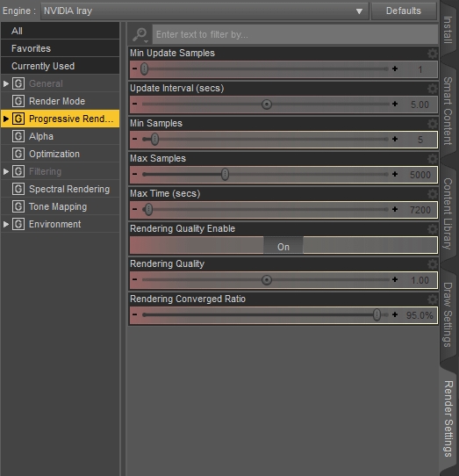Increase Update Interval with plus button
Image resolution: width=459 pixels, height=476 pixels.
(x=395, y=105)
